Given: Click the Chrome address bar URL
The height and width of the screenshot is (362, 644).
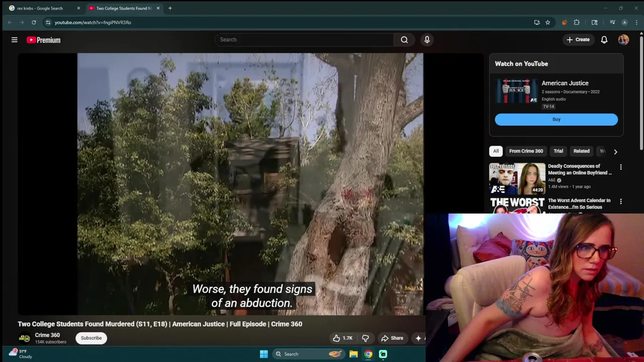Looking at the screenshot, I should [93, 22].
